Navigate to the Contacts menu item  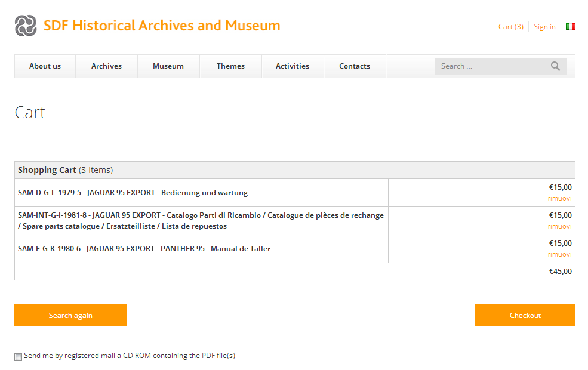(x=354, y=66)
